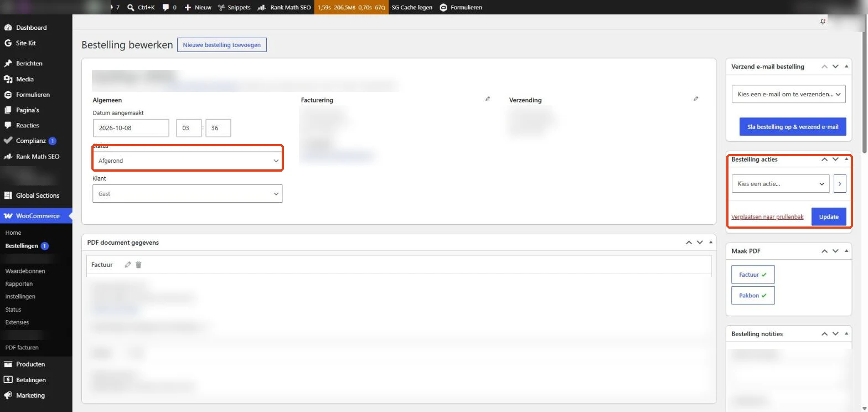
Task: Open PDF facturen submenu item
Action: [x=22, y=348]
